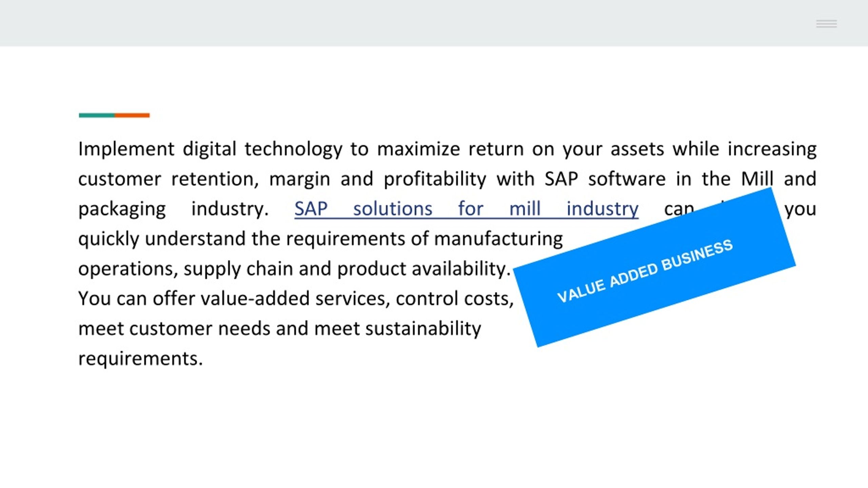Viewport: 868px width, 488px height.
Task: Click the orange segment of the accent bar
Action: coord(132,115)
